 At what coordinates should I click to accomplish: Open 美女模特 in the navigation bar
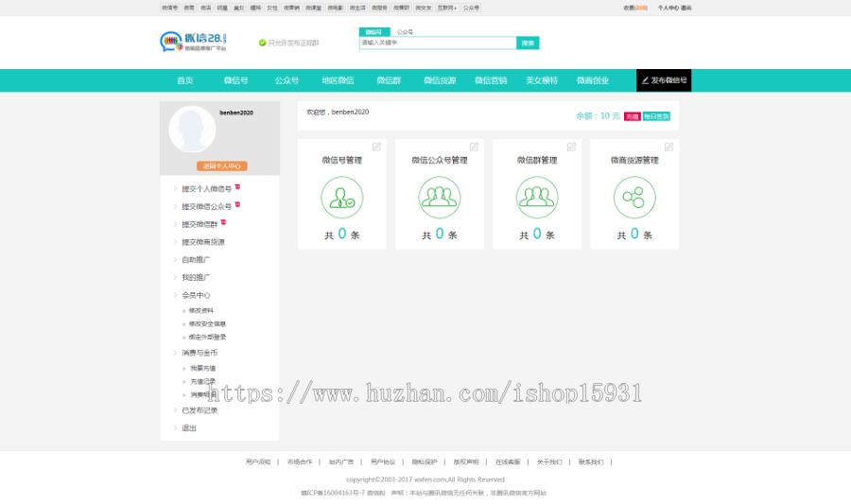(x=542, y=80)
